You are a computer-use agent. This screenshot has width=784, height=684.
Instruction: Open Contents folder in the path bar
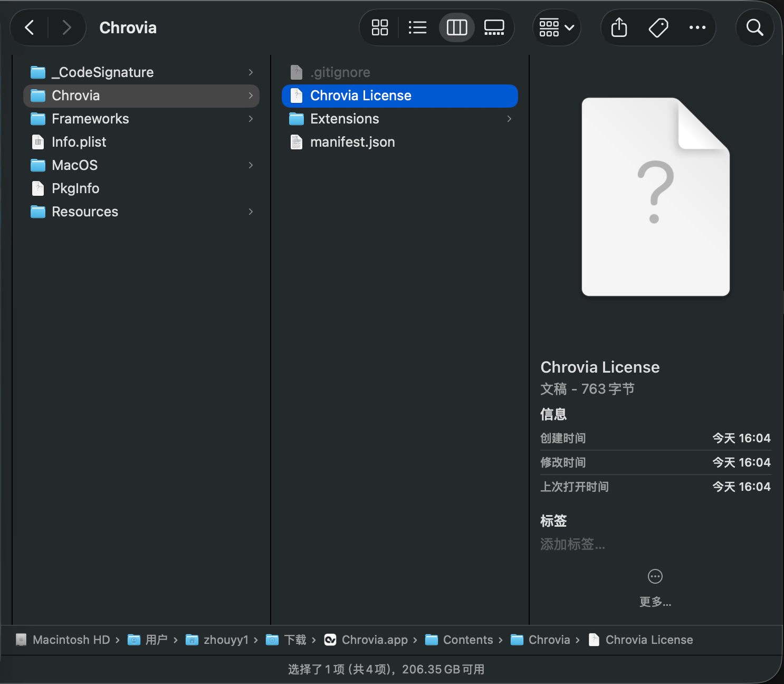pos(460,640)
